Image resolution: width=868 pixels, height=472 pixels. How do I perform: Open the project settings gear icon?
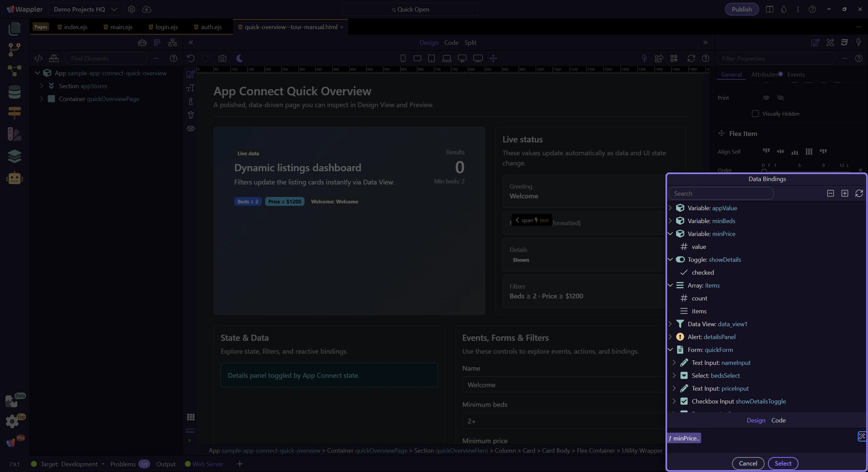coord(132,9)
